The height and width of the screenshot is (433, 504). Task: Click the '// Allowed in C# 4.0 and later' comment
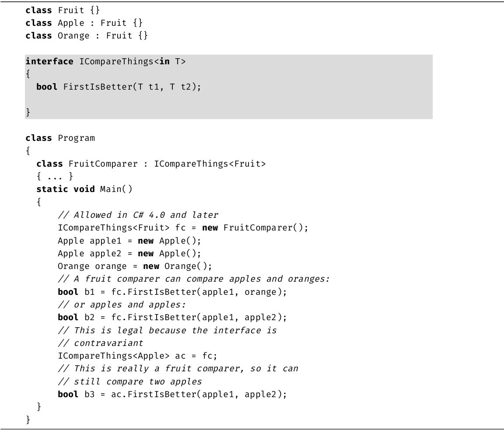pyautogui.click(x=138, y=215)
